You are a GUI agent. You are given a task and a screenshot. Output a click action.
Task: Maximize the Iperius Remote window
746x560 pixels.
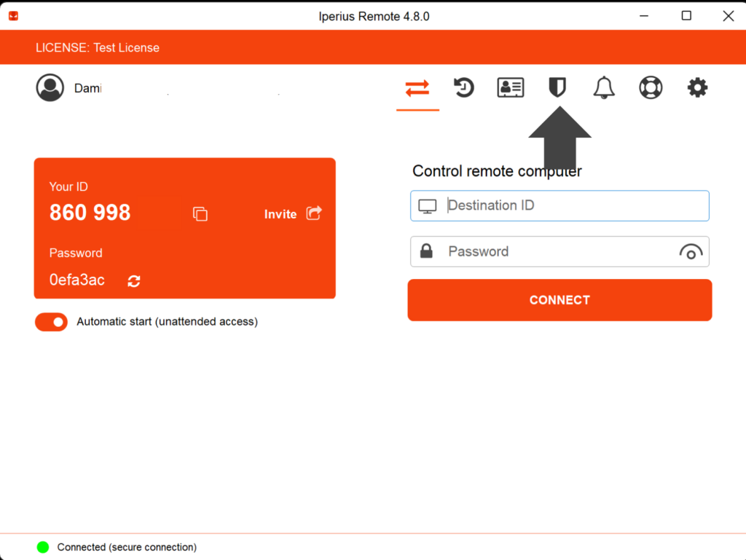point(686,16)
